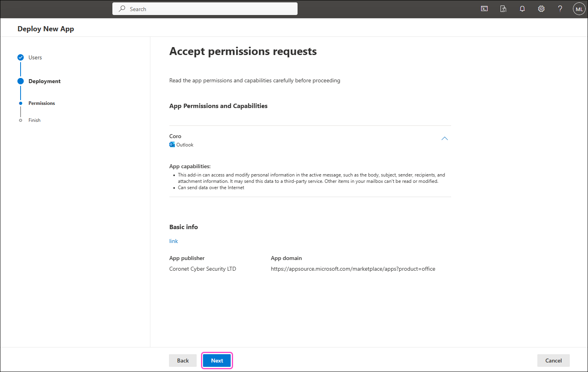Collapse the Coro permissions section chevron
The width and height of the screenshot is (588, 372).
coord(444,139)
